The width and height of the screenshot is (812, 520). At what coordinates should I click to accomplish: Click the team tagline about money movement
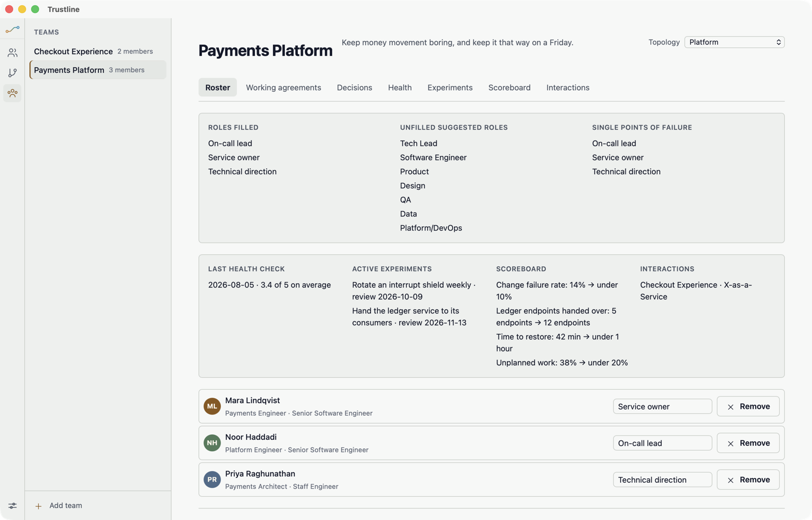tap(457, 42)
